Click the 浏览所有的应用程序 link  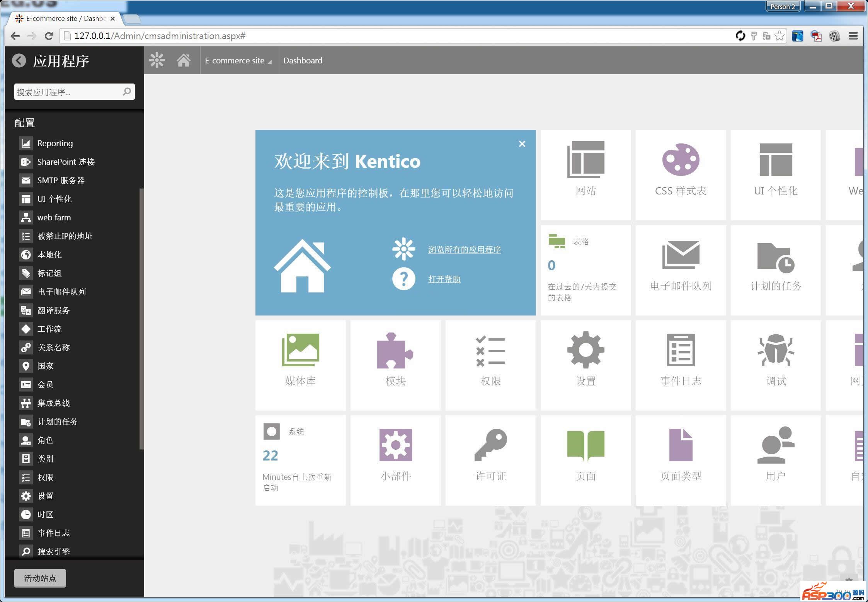(x=464, y=250)
